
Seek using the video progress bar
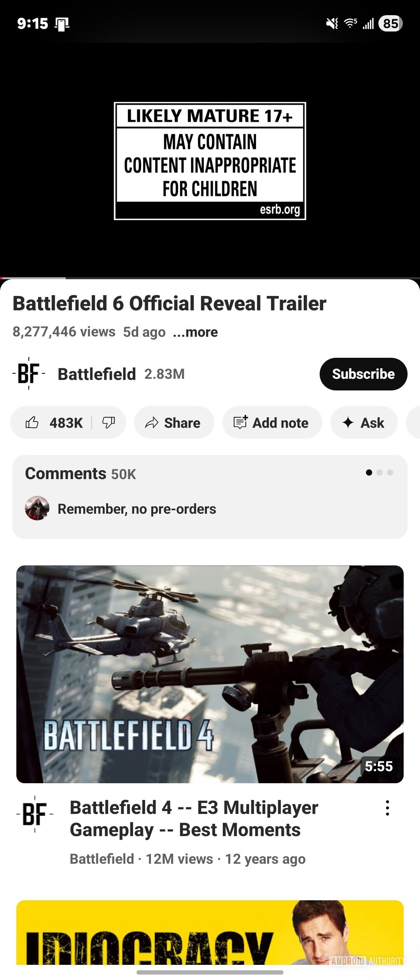[210, 278]
